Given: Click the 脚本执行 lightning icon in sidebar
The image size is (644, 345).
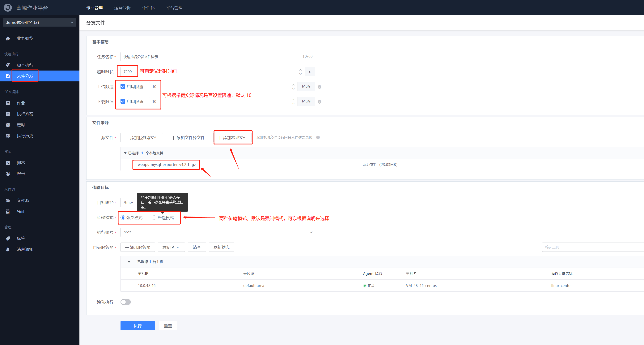Looking at the screenshot, I should coord(8,65).
